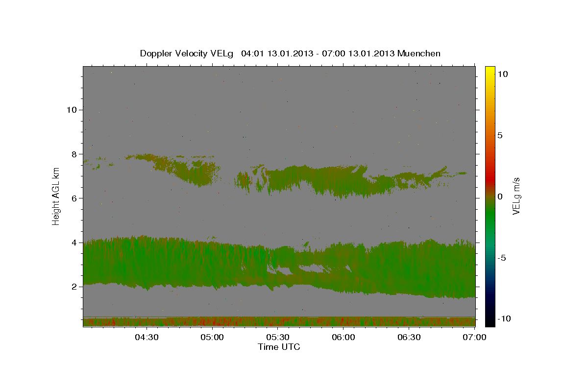Image resolution: width=588 pixels, height=392 pixels.
Task: Click the black bottom of the colorbar
Action: click(490, 321)
